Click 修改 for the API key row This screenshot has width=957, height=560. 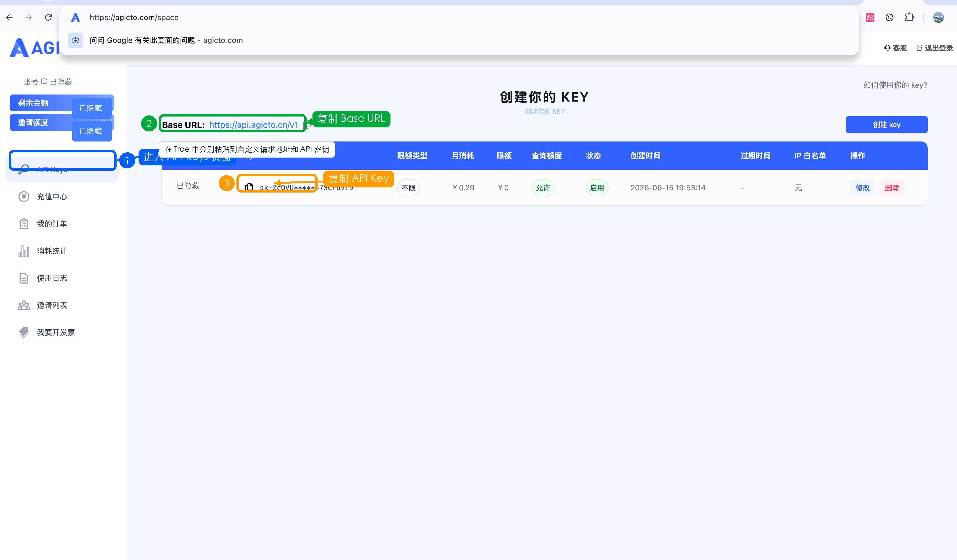pos(862,188)
